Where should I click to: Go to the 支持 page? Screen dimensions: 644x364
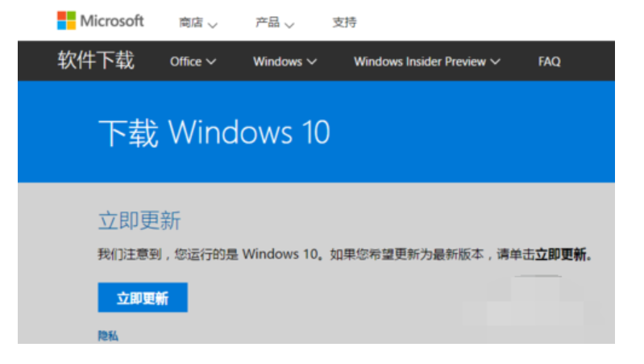[x=344, y=23]
